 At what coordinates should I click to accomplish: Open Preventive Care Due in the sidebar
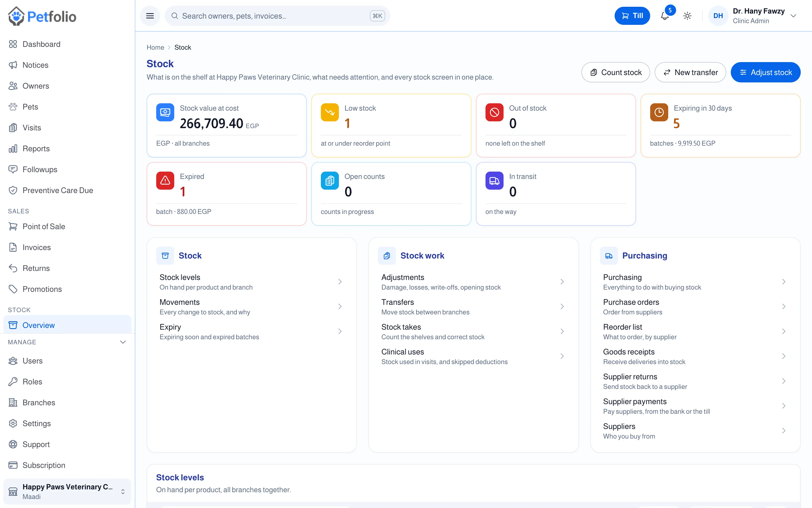[67, 190]
